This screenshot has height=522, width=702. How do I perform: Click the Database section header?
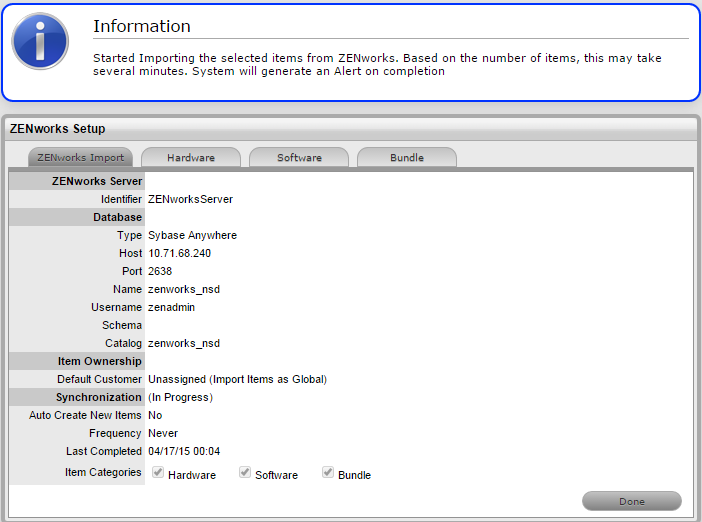click(x=117, y=217)
